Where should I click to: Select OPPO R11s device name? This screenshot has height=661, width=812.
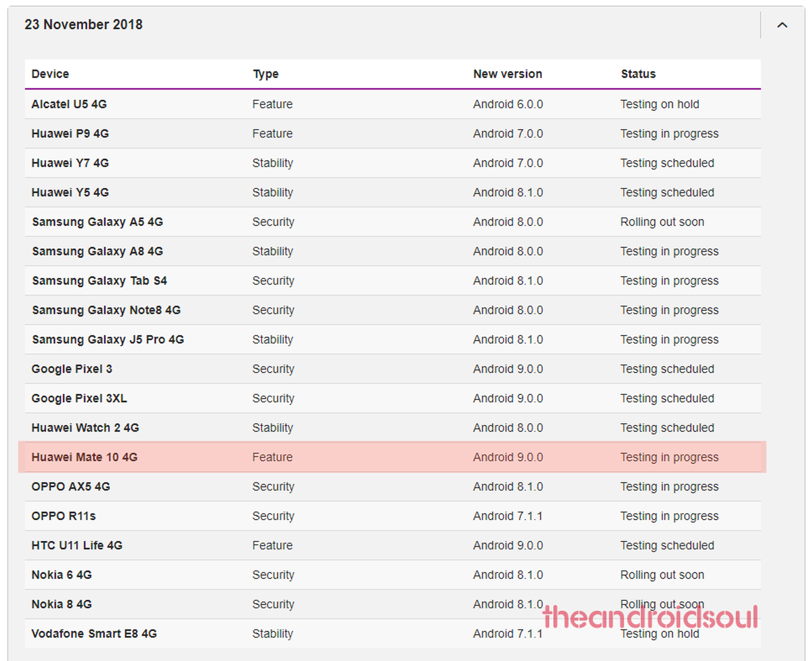coord(64,516)
